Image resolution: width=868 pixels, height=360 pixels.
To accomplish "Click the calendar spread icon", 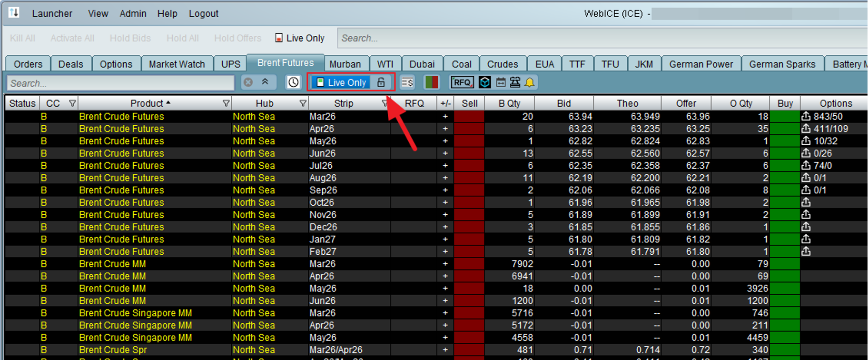I will (501, 82).
